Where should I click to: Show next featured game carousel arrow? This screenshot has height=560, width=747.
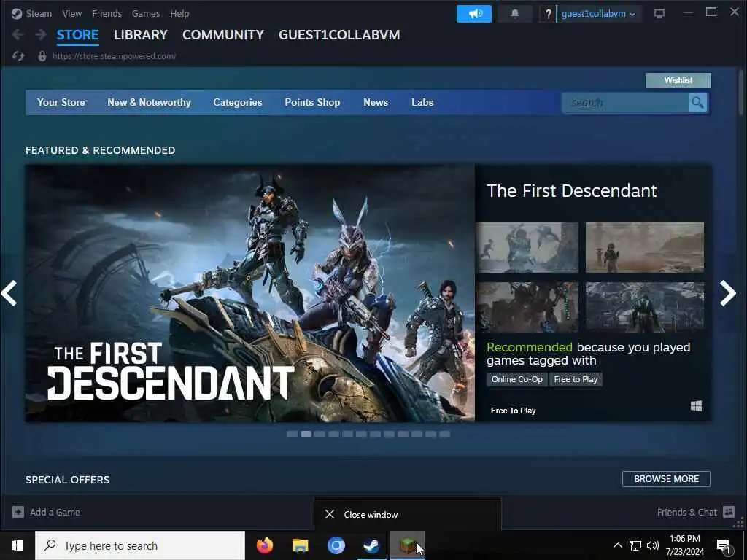coord(728,293)
